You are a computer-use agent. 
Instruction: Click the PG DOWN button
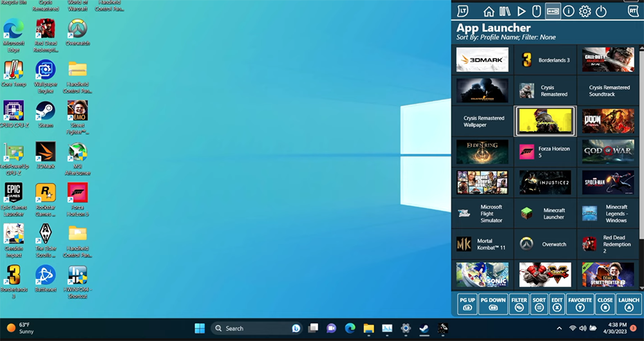click(x=493, y=304)
